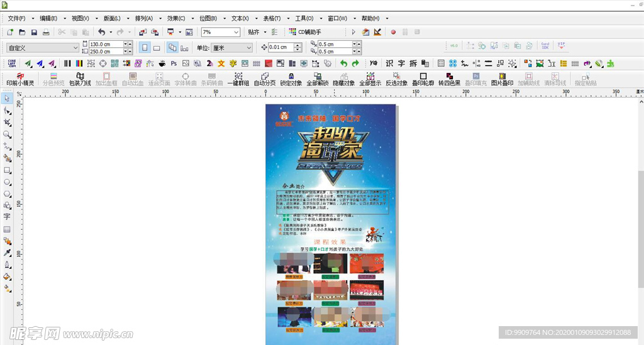
Task: Click the Print icon in the standard toolbar
Action: (x=46, y=32)
